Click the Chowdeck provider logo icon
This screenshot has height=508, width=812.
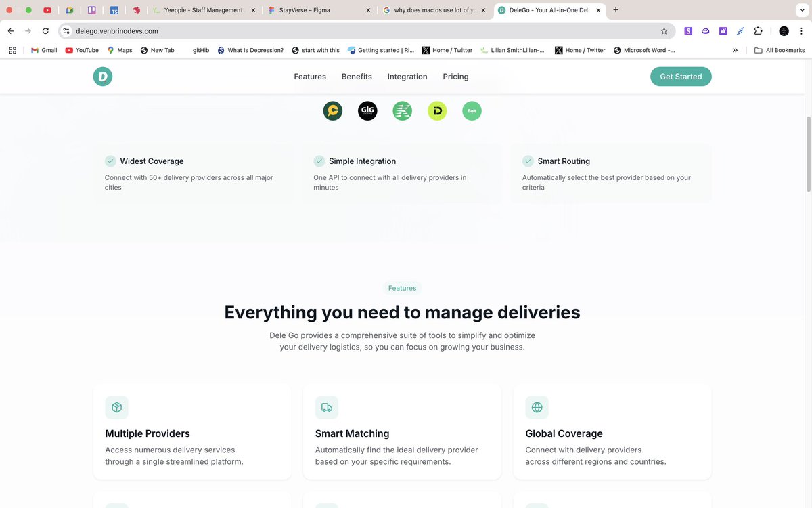tap(332, 110)
